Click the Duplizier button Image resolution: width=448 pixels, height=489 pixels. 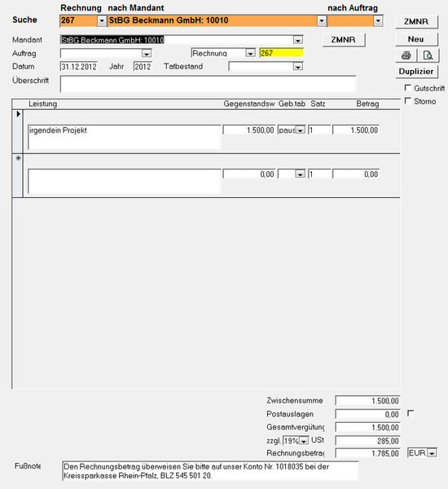click(416, 72)
